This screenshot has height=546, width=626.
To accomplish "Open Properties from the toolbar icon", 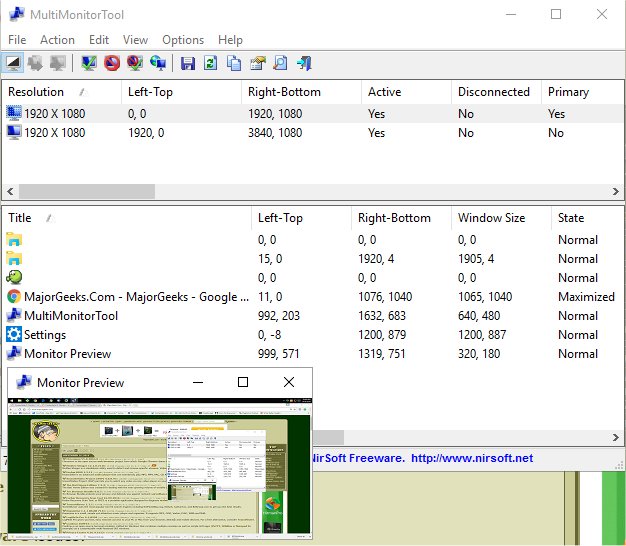I will click(x=258, y=64).
